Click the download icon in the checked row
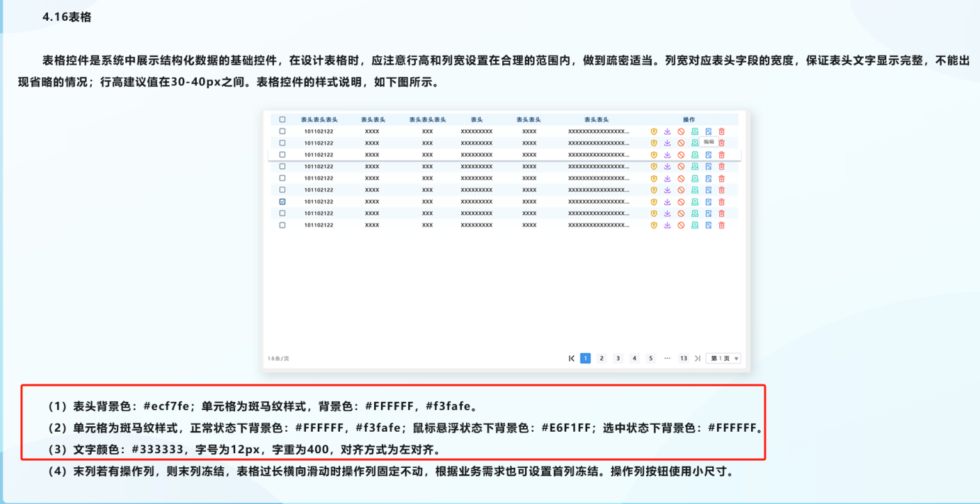980x504 pixels. tap(667, 202)
